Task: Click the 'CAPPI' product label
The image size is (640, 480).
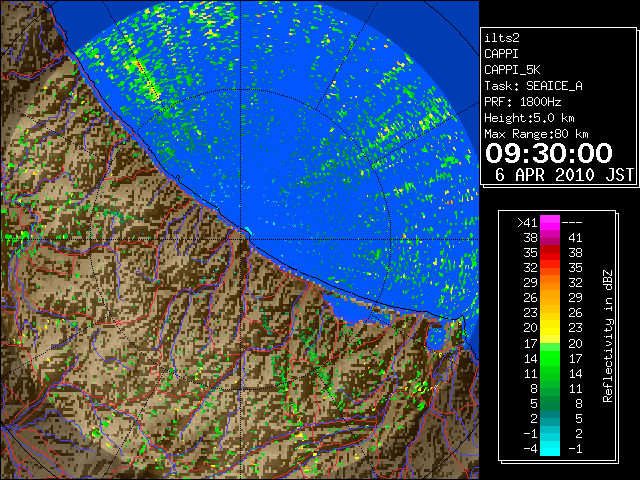Action: [501, 54]
